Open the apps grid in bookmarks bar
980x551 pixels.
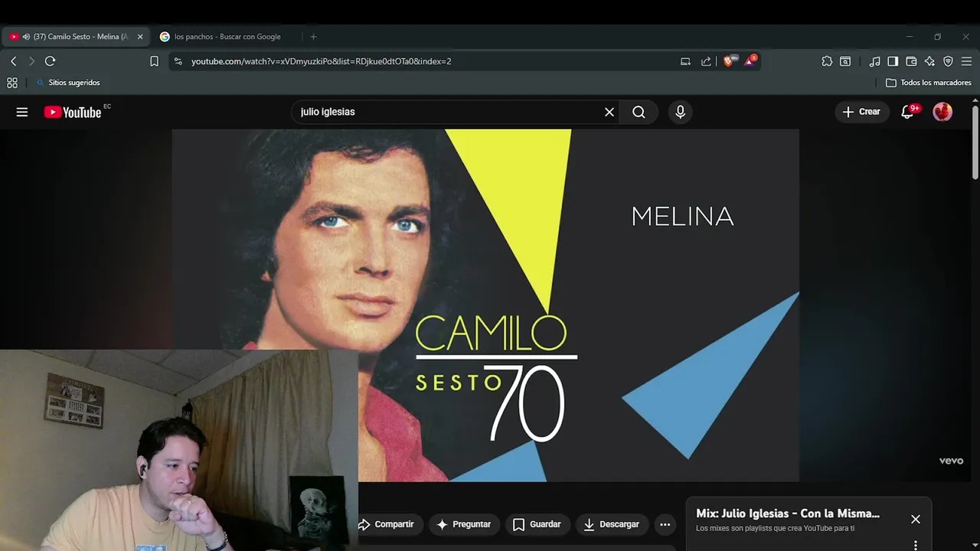pos(12,83)
